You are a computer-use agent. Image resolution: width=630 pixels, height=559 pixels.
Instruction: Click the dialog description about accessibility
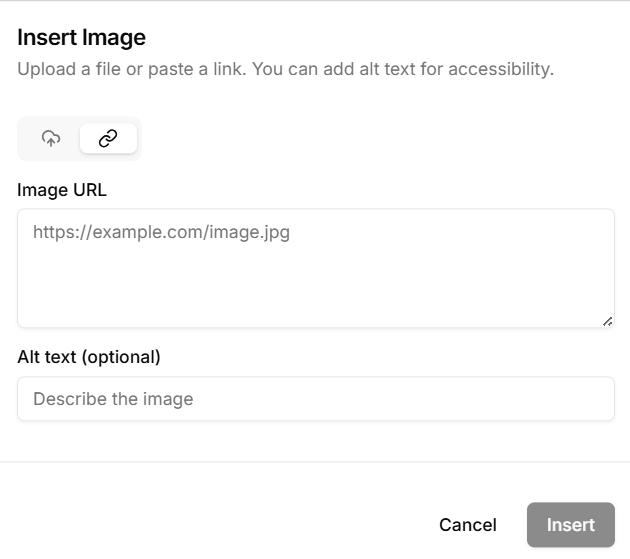[x=285, y=70]
